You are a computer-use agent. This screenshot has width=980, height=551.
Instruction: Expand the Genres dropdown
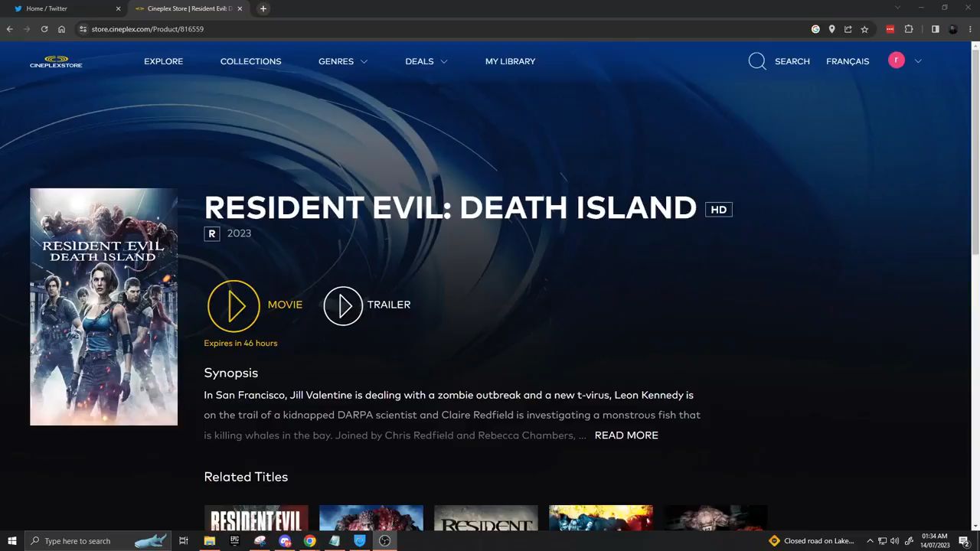[x=343, y=61]
